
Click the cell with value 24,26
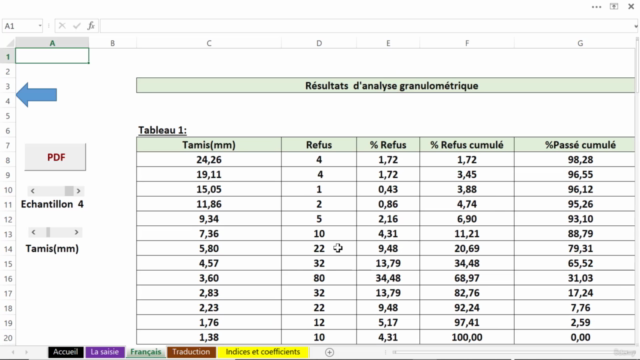209,160
